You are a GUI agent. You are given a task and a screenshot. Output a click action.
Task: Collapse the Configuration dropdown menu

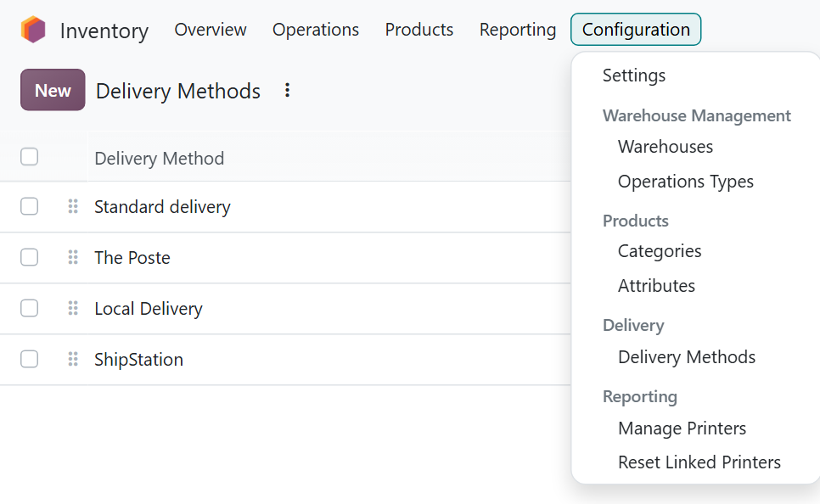(636, 30)
